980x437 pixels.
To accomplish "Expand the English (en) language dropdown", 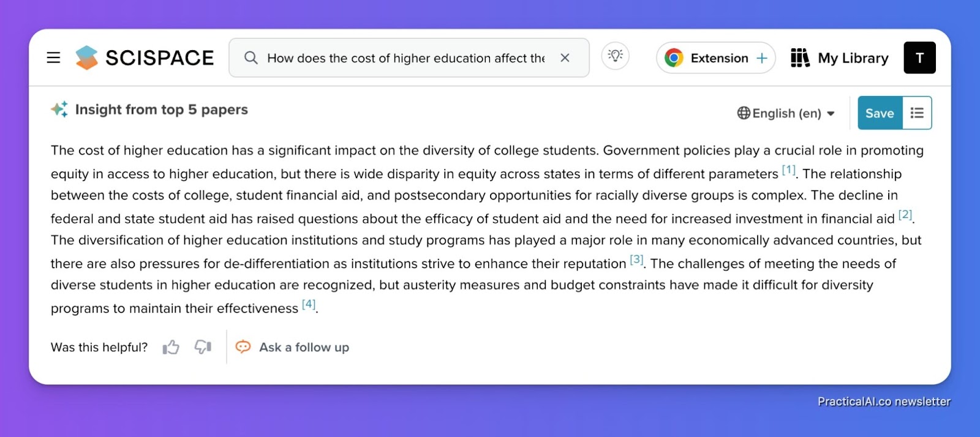I will 786,113.
